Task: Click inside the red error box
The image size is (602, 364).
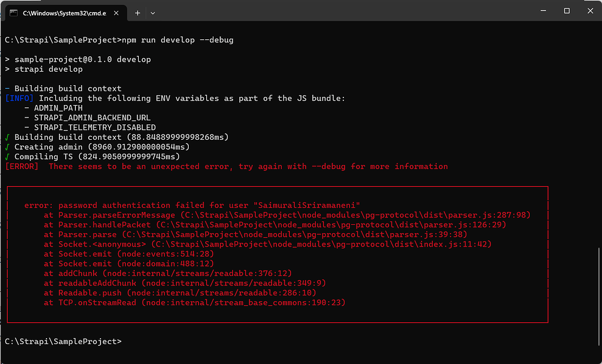Action: [276, 252]
